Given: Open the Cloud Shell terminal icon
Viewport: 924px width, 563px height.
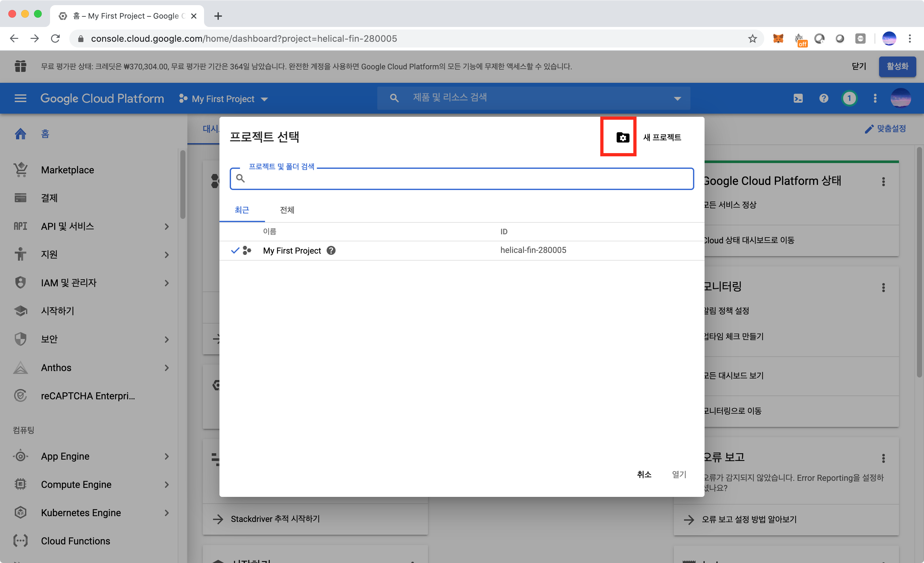Looking at the screenshot, I should [798, 99].
